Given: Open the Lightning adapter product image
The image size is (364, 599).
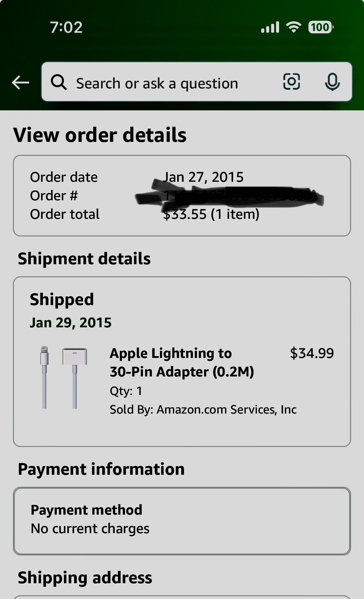Looking at the screenshot, I should pyautogui.click(x=64, y=377).
